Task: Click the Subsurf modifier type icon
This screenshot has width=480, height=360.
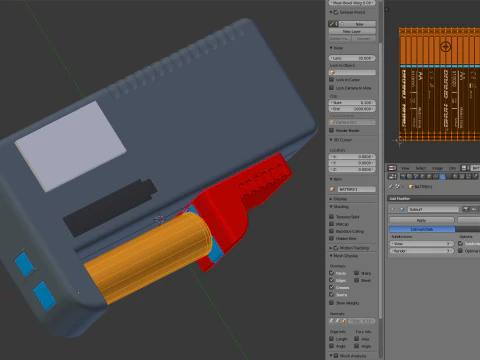Action: pyautogui.click(x=402, y=209)
